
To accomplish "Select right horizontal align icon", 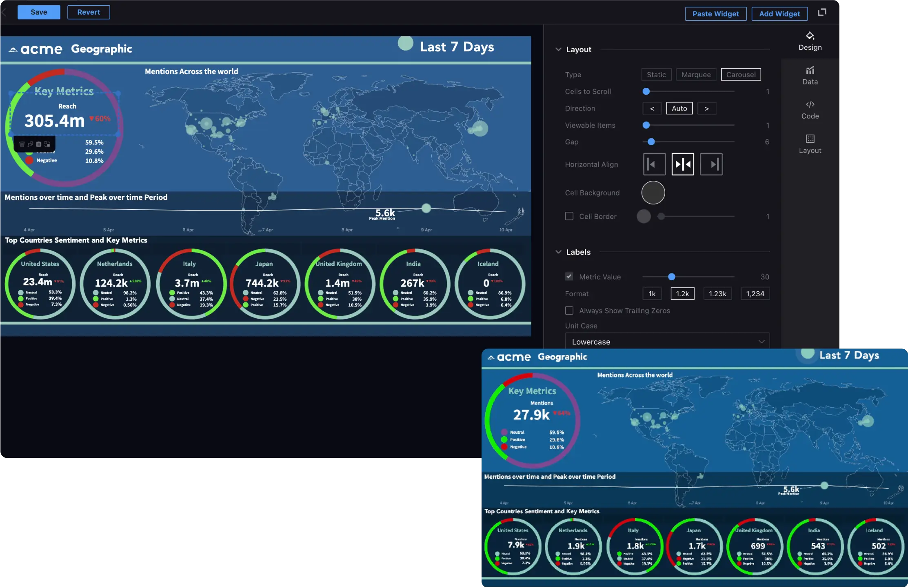I will click(711, 164).
